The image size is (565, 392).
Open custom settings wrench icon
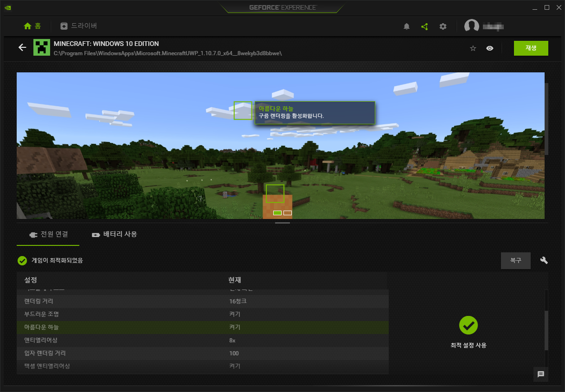[544, 260]
